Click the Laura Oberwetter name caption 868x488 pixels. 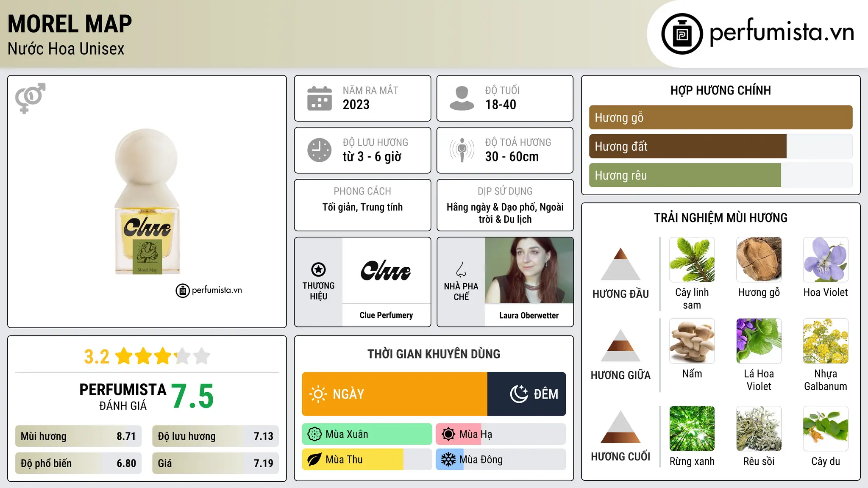click(x=529, y=315)
